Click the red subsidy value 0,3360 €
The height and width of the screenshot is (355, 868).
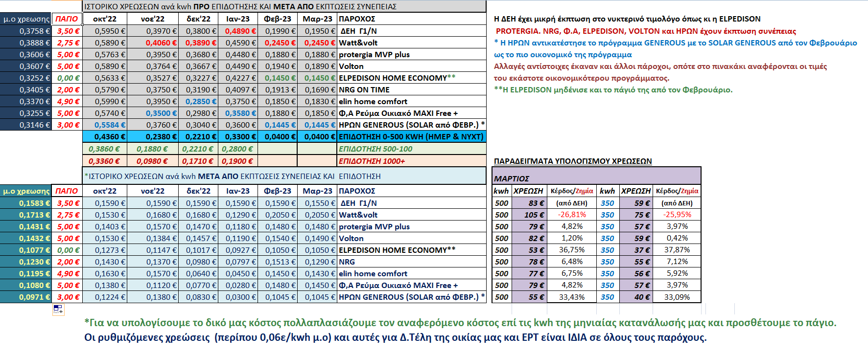[x=105, y=161]
